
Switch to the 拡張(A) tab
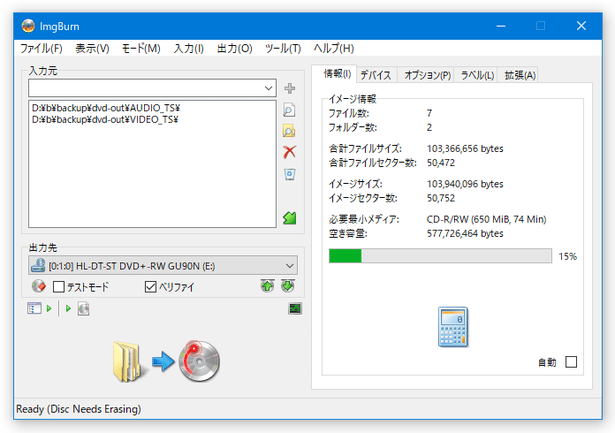pyautogui.click(x=520, y=75)
